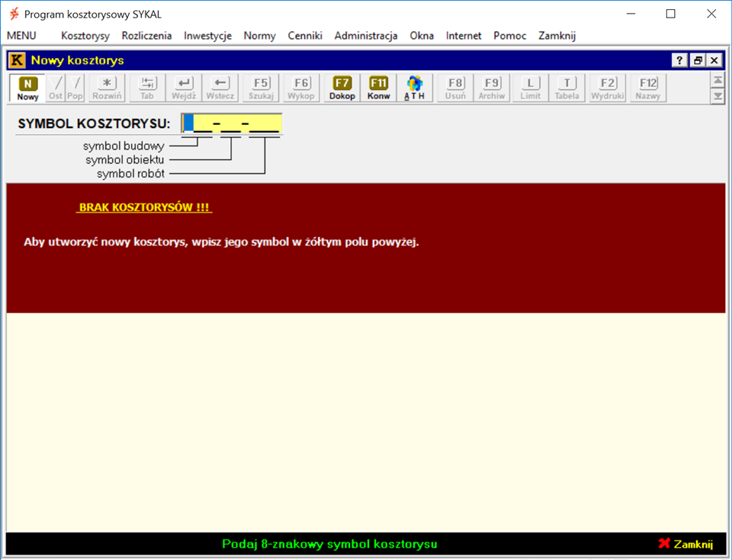The height and width of the screenshot is (560, 732).
Task: Click Zamknij in the menu bar
Action: coord(557,36)
